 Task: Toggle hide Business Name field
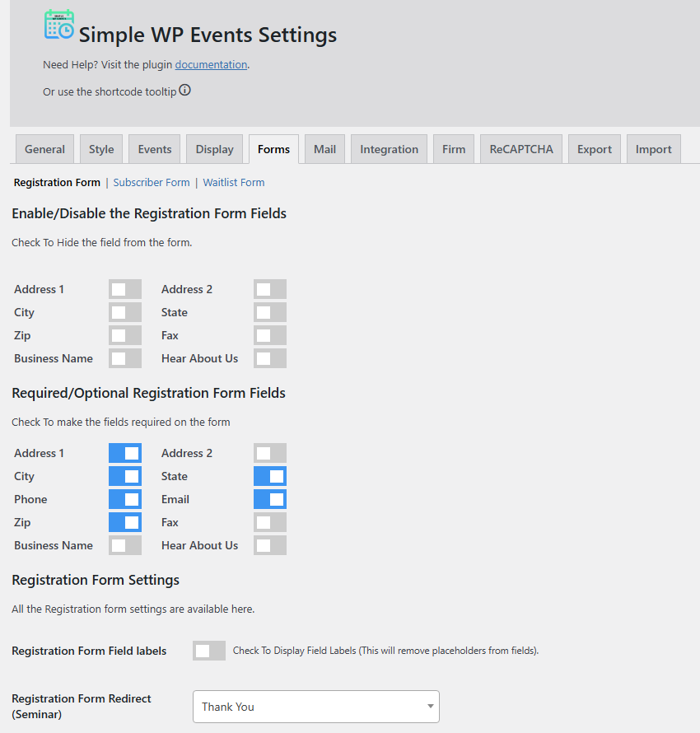[x=125, y=358]
